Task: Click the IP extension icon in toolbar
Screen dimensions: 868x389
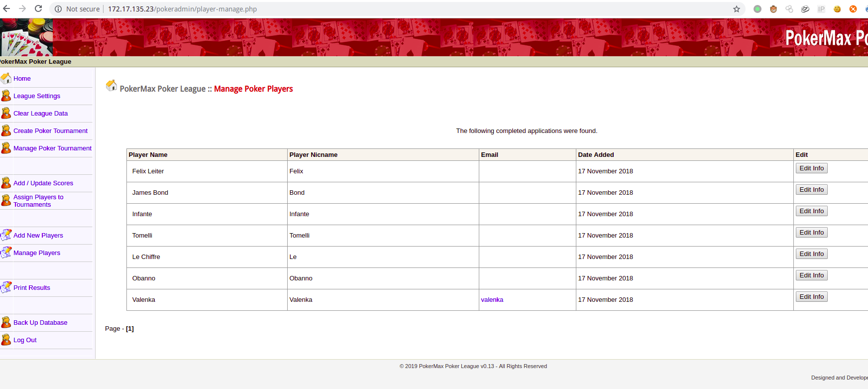Action: pos(821,9)
